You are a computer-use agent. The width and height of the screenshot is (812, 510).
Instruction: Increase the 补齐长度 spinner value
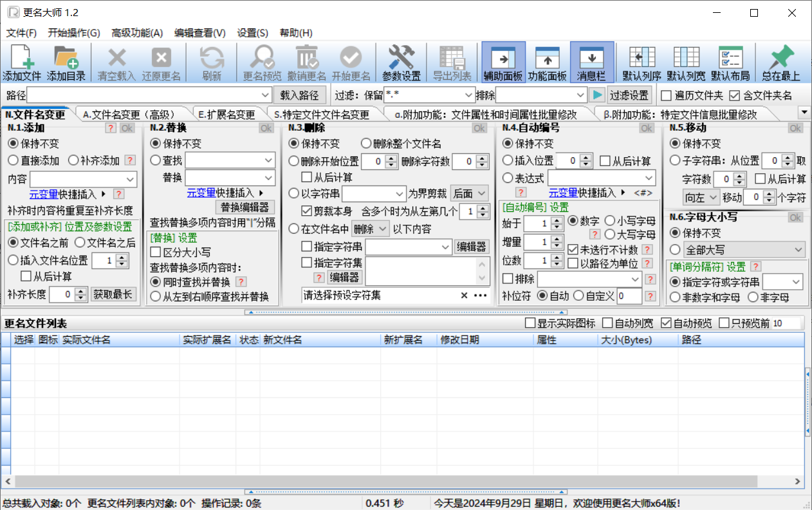click(x=80, y=291)
